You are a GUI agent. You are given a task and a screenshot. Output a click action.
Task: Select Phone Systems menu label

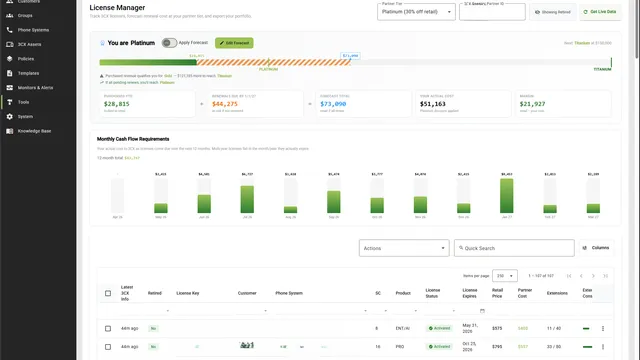coord(33,30)
